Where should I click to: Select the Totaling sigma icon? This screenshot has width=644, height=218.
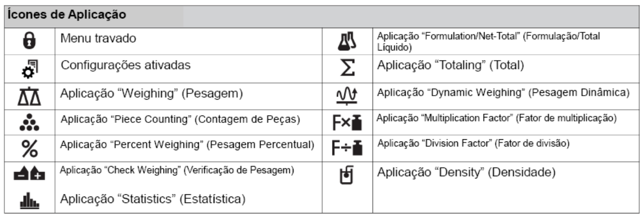(348, 69)
